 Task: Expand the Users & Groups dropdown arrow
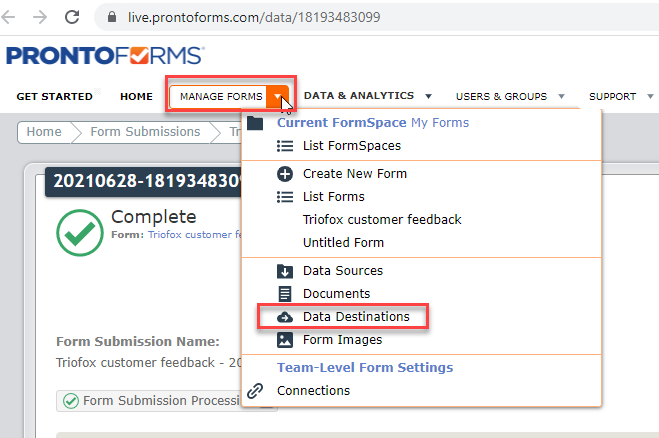pyautogui.click(x=561, y=96)
